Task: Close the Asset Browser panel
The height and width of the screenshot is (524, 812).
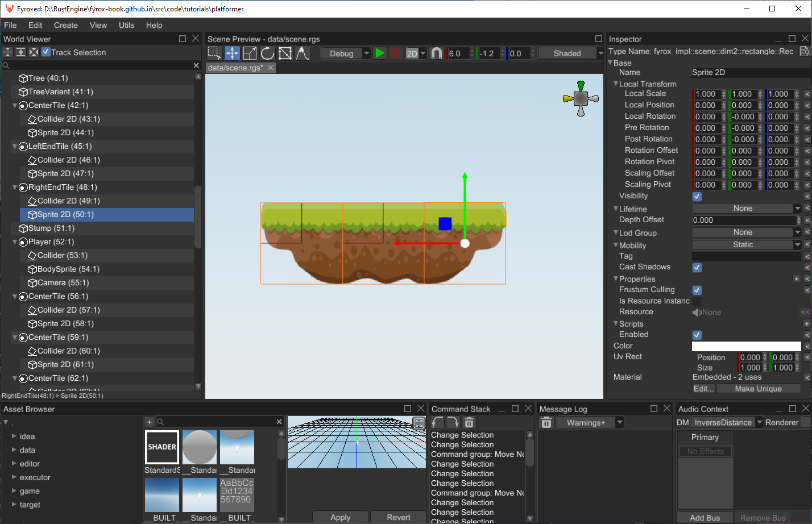Action: click(x=421, y=409)
